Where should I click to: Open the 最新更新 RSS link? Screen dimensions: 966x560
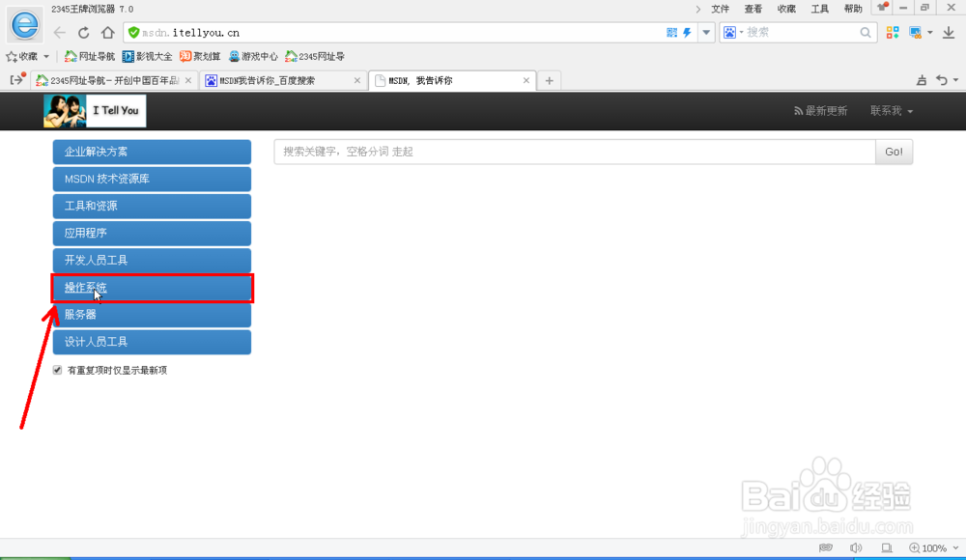820,111
